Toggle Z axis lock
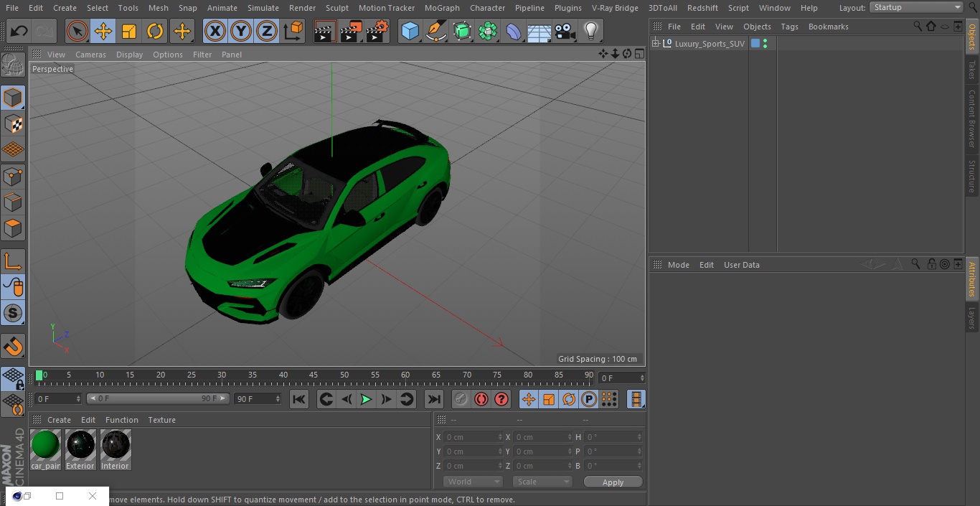Viewport: 980px width, 506px height. tap(267, 32)
